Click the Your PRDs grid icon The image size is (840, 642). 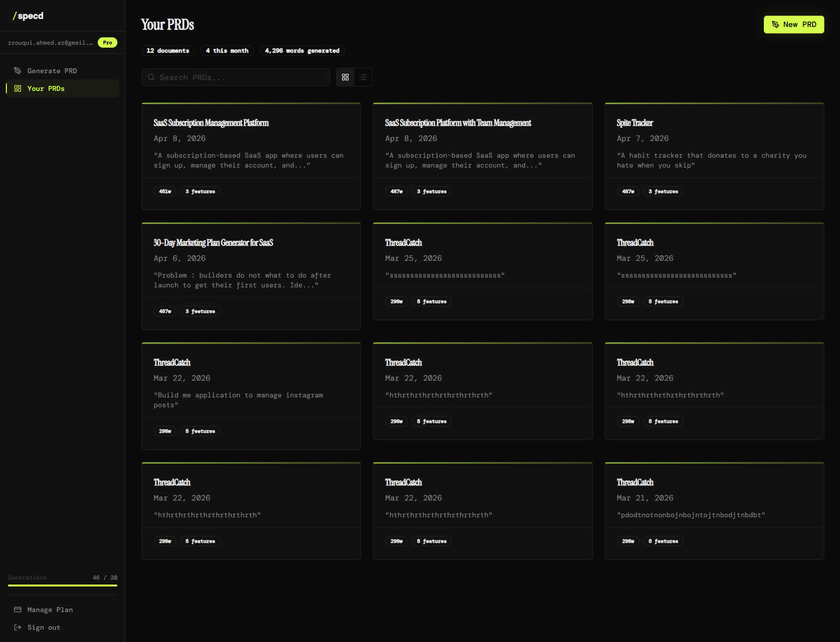pyautogui.click(x=18, y=88)
